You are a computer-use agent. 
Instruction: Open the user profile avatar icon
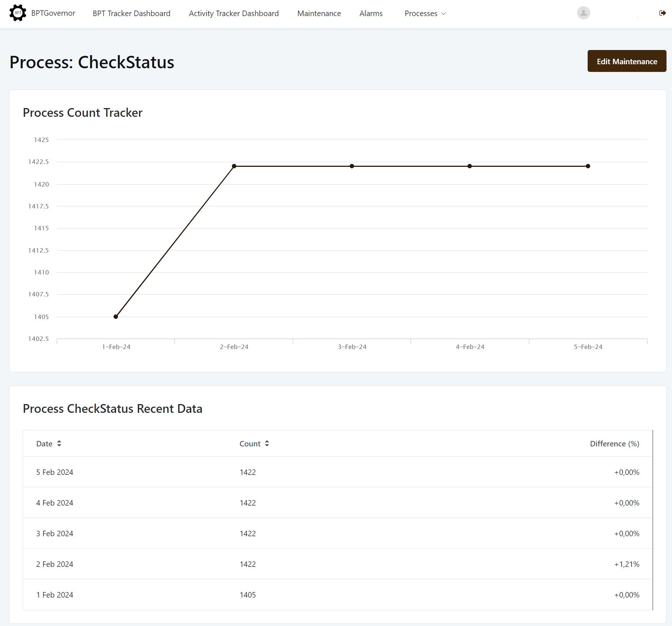pyautogui.click(x=583, y=13)
